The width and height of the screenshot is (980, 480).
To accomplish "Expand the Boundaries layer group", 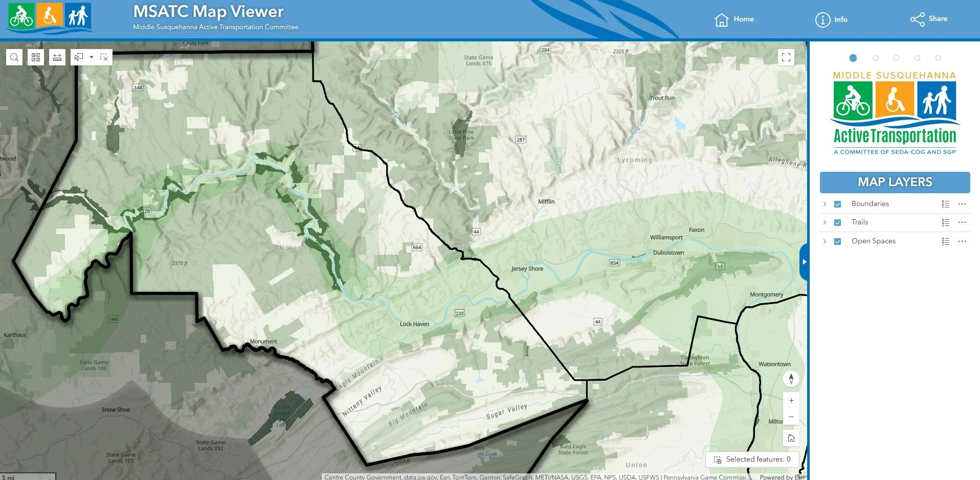I will 825,204.
